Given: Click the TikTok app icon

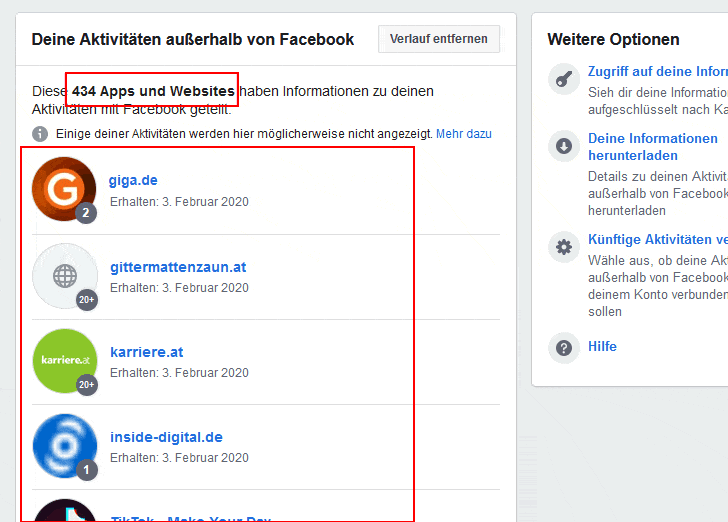Looking at the screenshot, I should tap(65, 511).
